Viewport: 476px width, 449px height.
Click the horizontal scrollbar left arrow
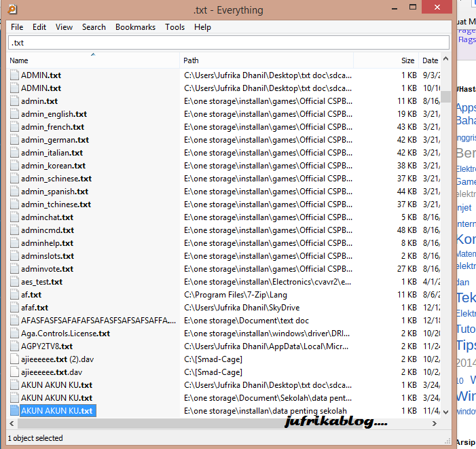[12, 423]
